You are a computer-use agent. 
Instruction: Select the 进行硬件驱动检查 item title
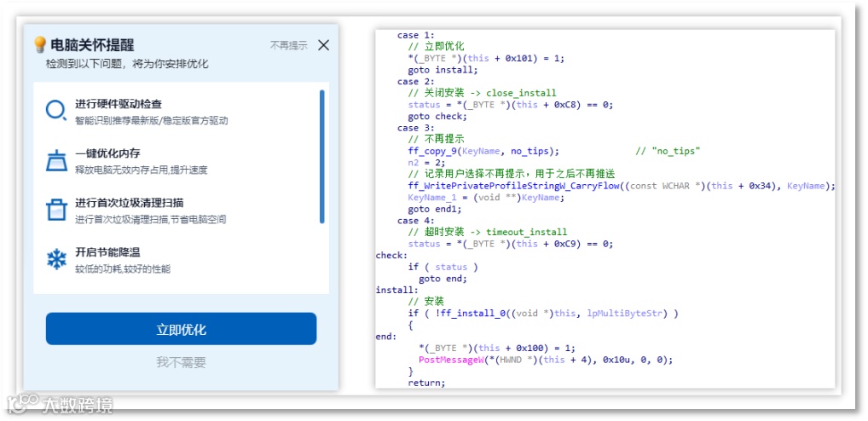click(119, 104)
